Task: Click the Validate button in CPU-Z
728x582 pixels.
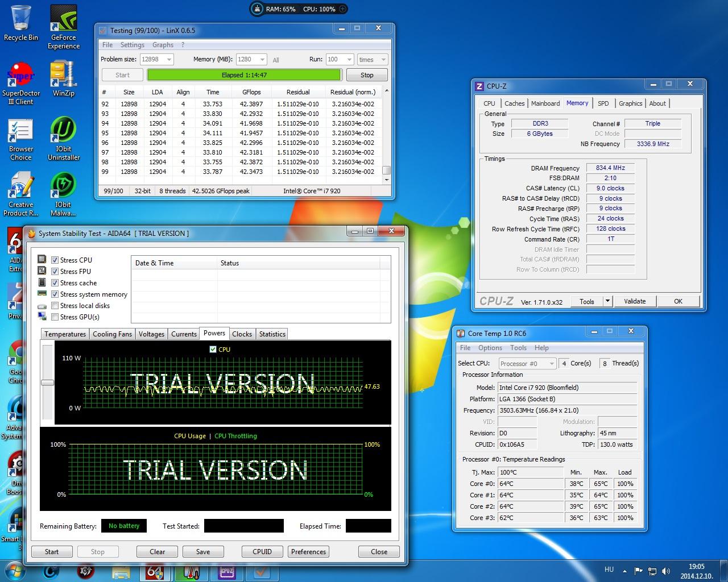Action: [635, 301]
